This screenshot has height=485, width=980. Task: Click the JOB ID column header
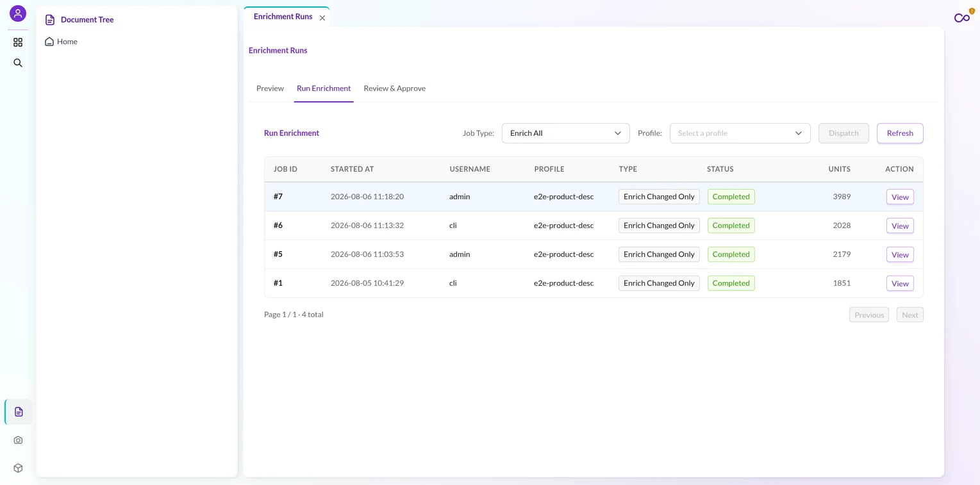pyautogui.click(x=285, y=169)
